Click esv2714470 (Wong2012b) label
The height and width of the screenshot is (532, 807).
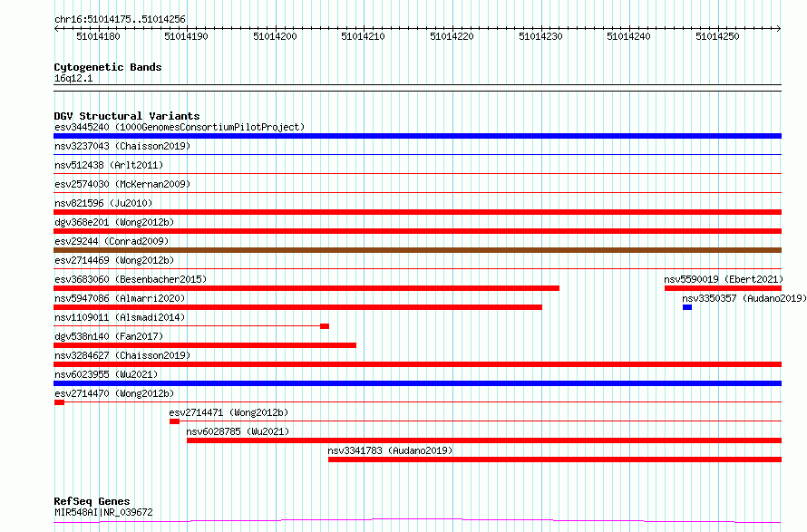pos(114,393)
